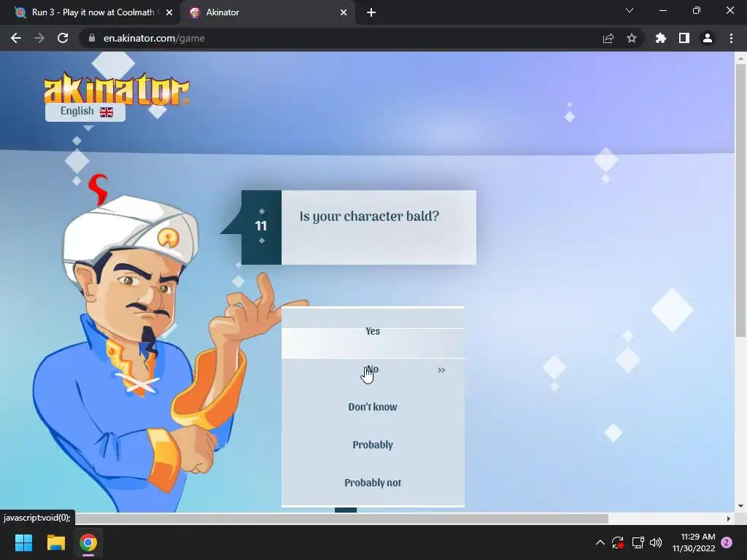This screenshot has width=747, height=560.
Task: Go forward to the next page
Action: [x=39, y=38]
